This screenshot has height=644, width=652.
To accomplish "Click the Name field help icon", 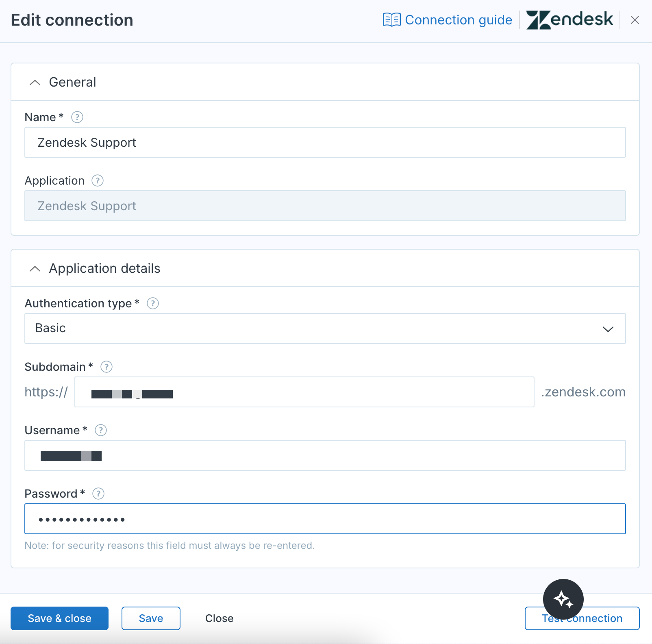I will click(77, 117).
